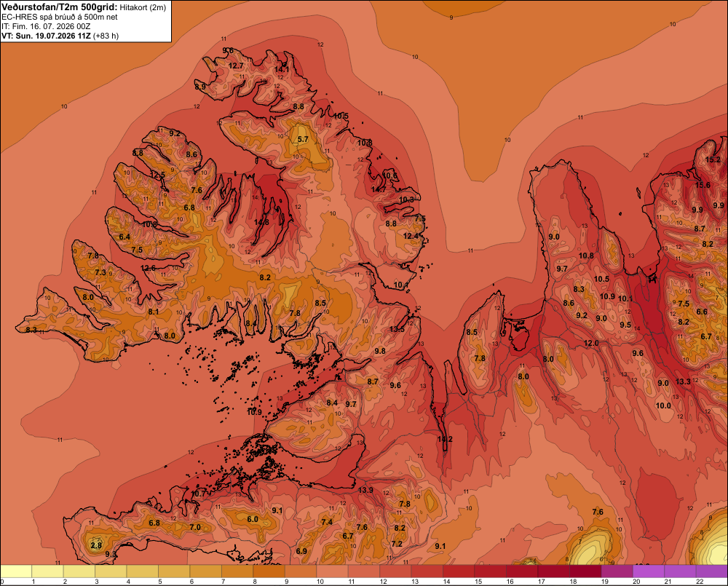Click the 12.6 temperature value
Screen dimensions: 728x586
pos(148,268)
